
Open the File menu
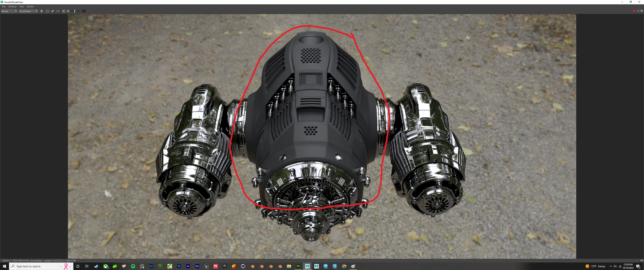(x=4, y=7)
